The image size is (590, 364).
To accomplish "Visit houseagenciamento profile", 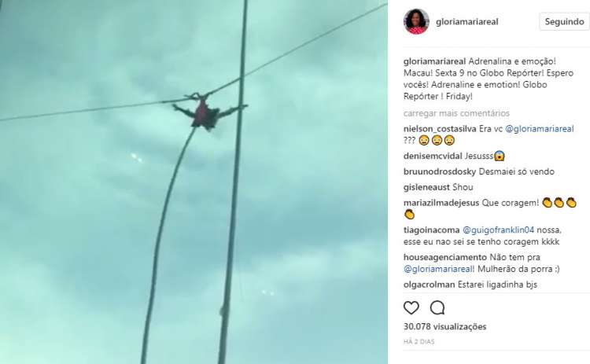I will point(444,257).
